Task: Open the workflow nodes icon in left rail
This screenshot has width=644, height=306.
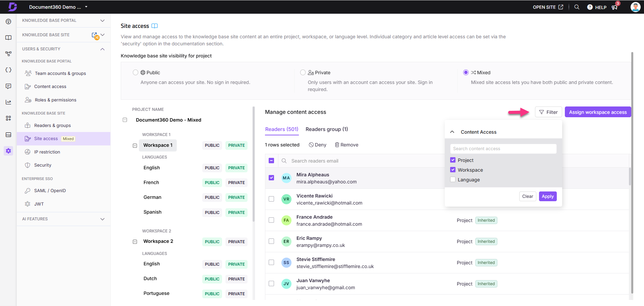Action: tap(8, 54)
